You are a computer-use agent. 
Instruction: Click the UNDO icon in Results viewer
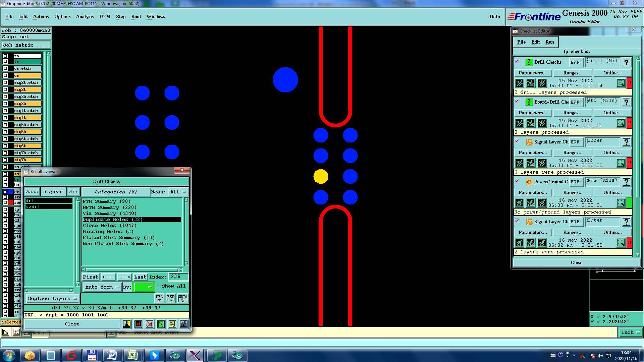[182, 298]
